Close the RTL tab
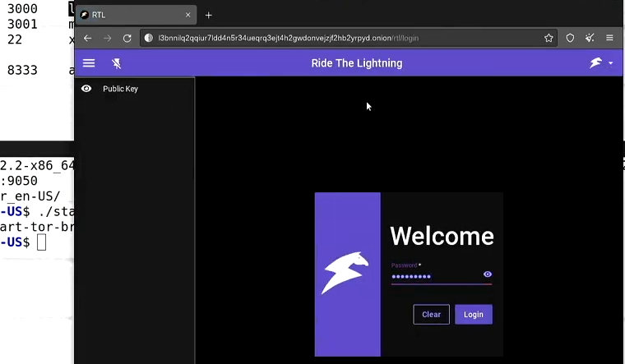The width and height of the screenshot is (625, 364). pos(187,15)
